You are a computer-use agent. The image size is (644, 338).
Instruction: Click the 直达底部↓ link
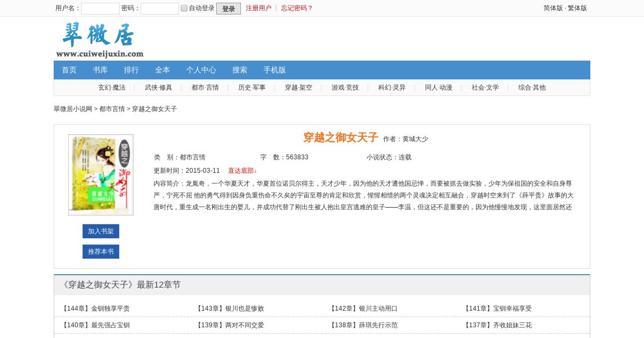pos(243,171)
